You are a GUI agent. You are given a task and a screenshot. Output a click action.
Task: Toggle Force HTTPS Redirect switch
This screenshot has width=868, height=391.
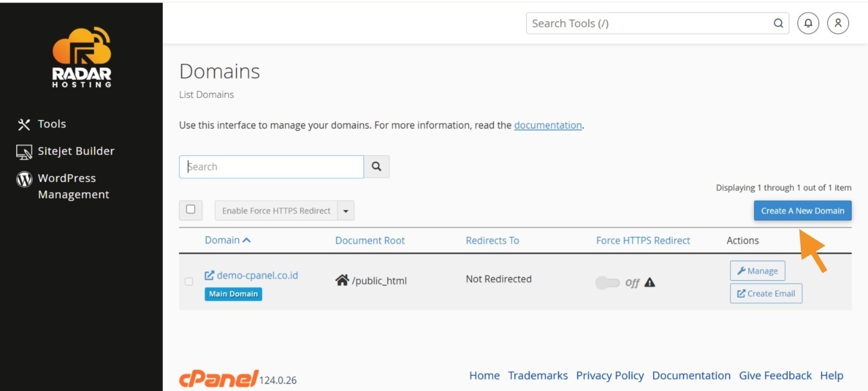coord(607,282)
